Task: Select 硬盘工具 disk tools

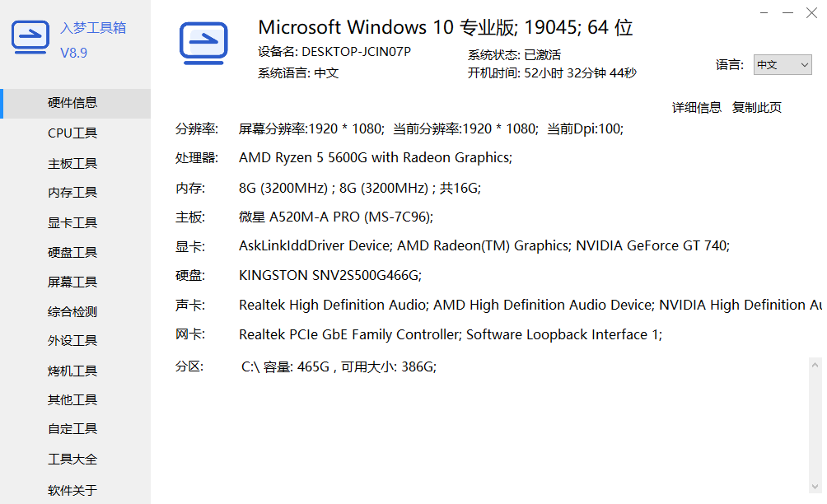Action: click(x=72, y=253)
